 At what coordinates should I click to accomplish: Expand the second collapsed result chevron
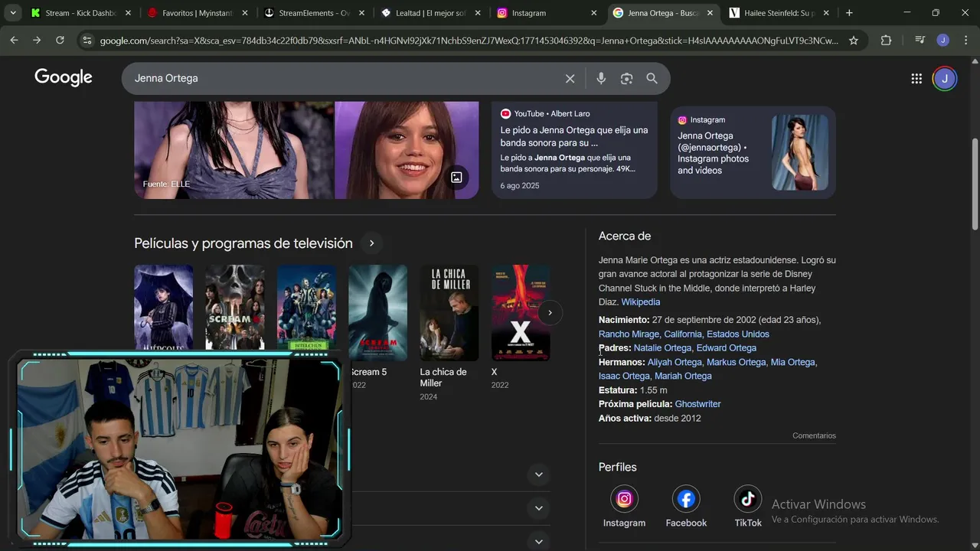tap(538, 508)
